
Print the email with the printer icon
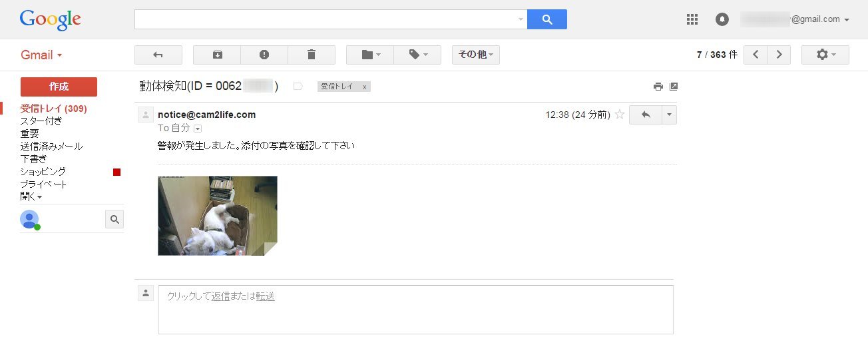(x=658, y=87)
